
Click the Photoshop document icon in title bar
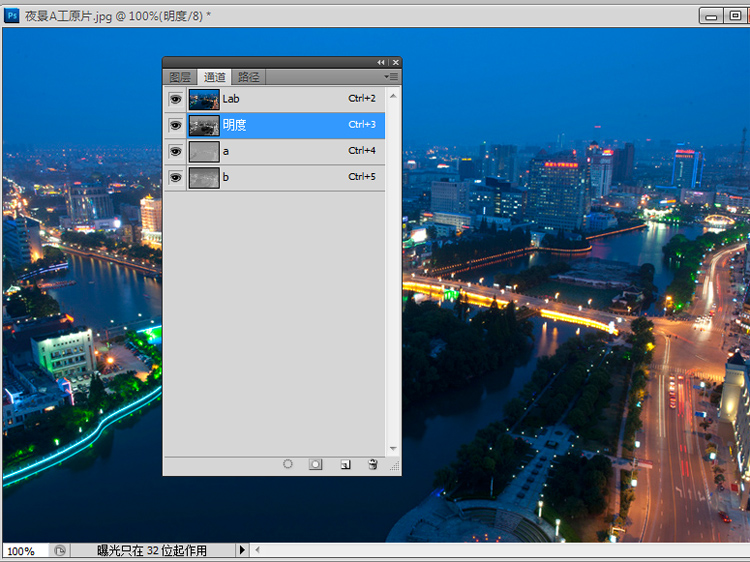[12, 15]
